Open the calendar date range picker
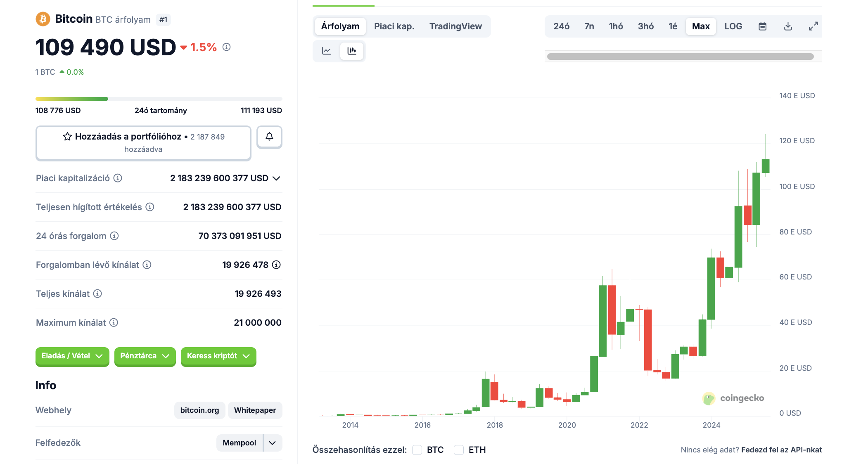 [x=762, y=26]
